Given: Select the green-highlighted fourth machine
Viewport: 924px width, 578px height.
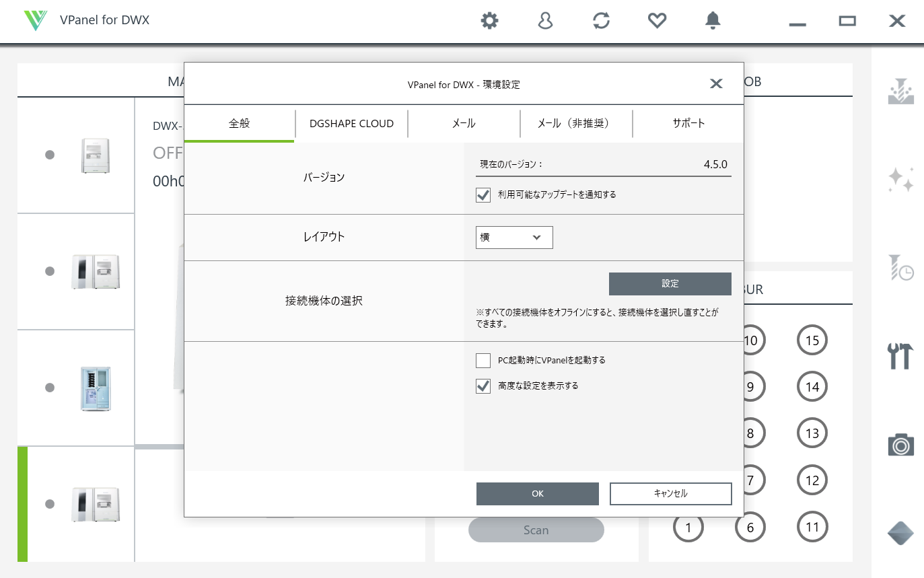Looking at the screenshot, I should coord(96,504).
